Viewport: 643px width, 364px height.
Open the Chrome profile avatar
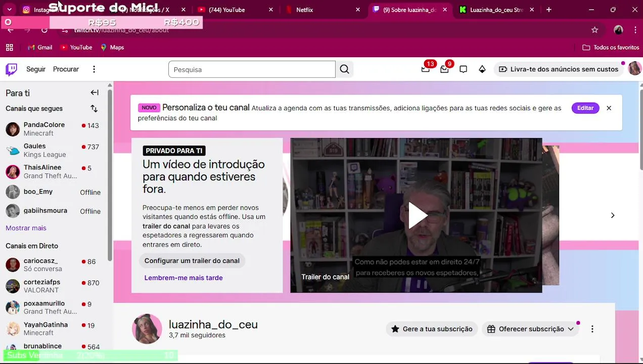click(618, 30)
